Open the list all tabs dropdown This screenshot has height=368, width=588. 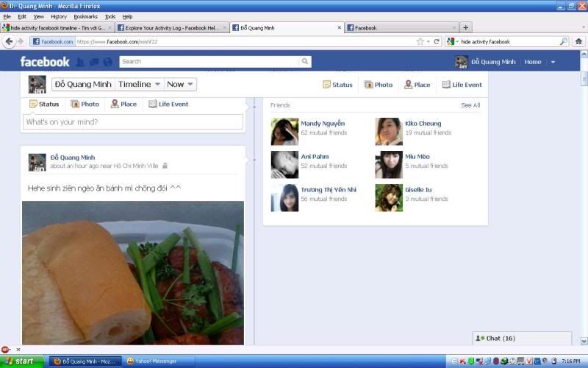click(x=584, y=27)
